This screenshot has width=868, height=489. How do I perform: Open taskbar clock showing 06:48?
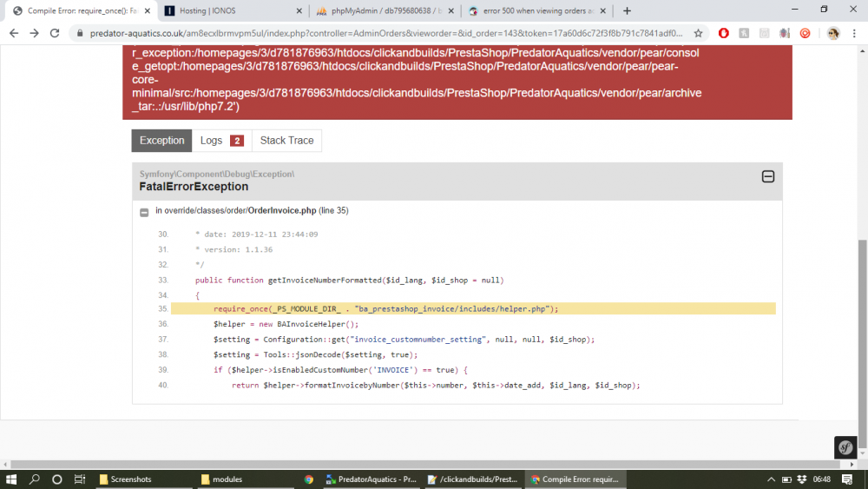[822, 479]
